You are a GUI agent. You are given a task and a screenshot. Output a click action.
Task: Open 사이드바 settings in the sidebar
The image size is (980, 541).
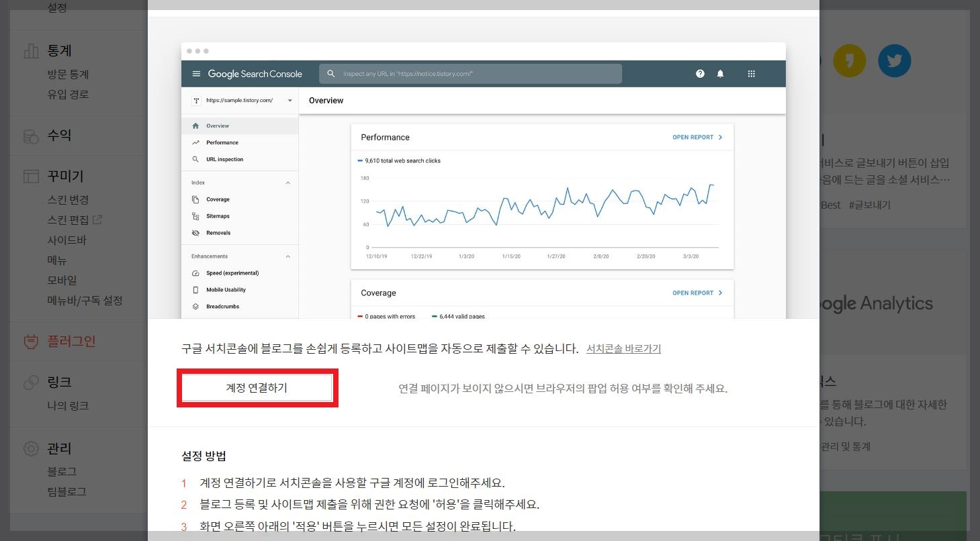[66, 240]
